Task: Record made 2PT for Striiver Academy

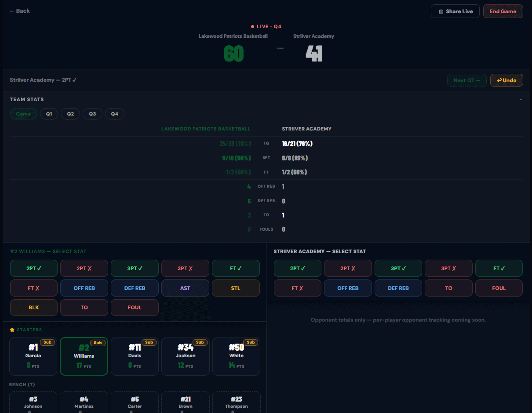Action: [298, 268]
